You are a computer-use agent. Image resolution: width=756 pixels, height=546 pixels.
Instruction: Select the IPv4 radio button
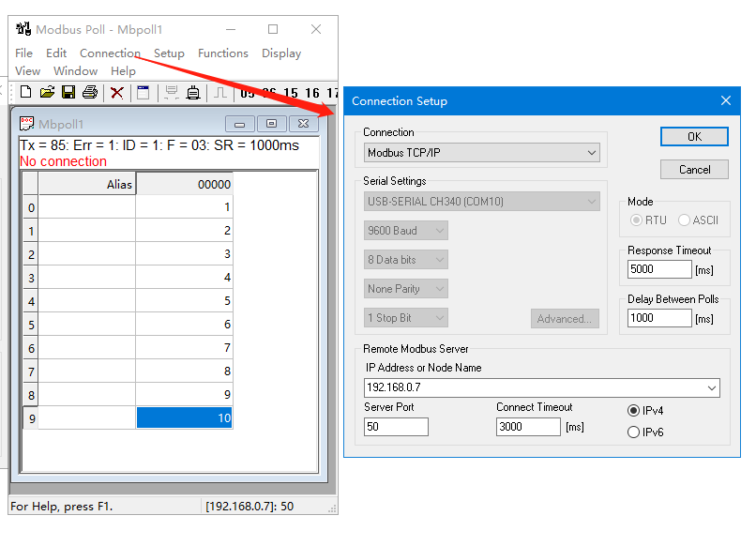coord(634,411)
